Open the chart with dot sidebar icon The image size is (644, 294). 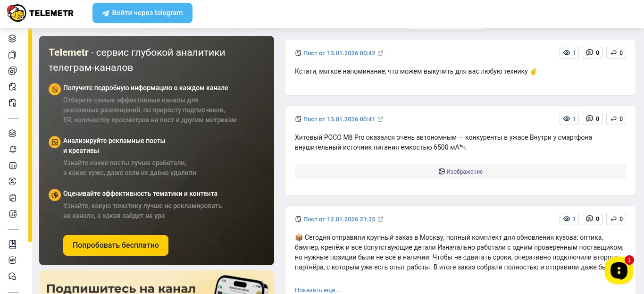[x=13, y=214]
